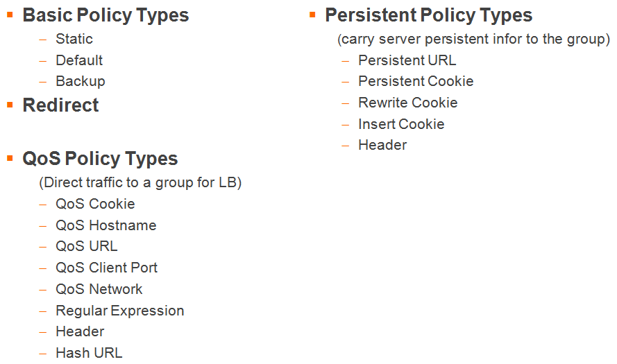Select the Default policy item

click(x=79, y=60)
